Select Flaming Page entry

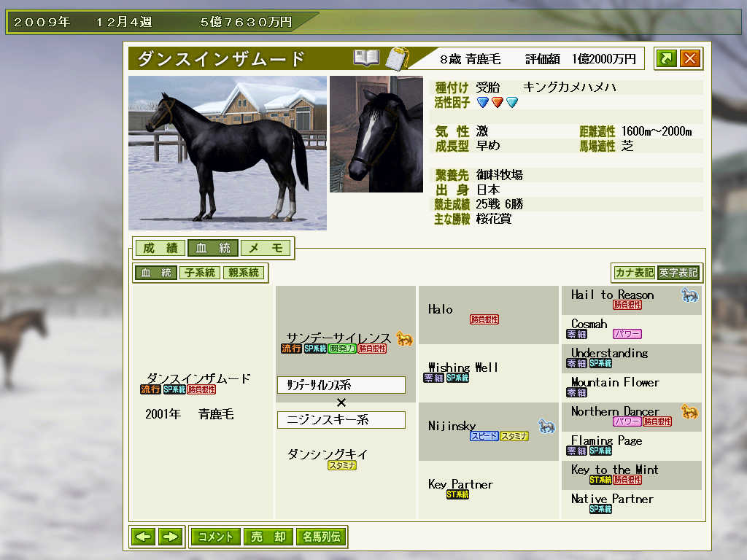tap(606, 440)
